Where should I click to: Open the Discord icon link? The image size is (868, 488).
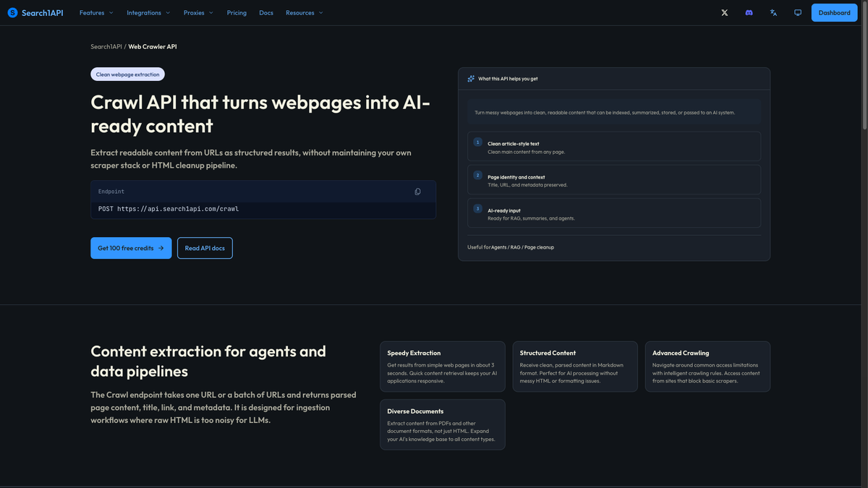point(749,12)
